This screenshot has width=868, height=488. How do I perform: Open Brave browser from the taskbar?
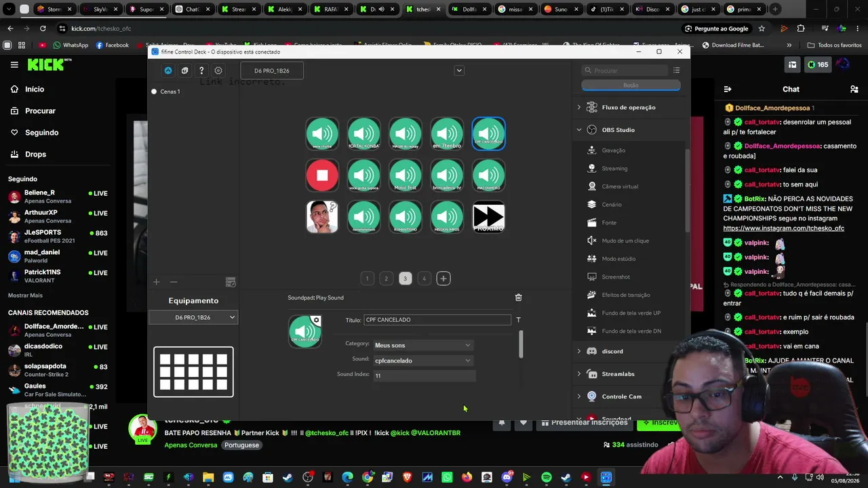tap(407, 477)
